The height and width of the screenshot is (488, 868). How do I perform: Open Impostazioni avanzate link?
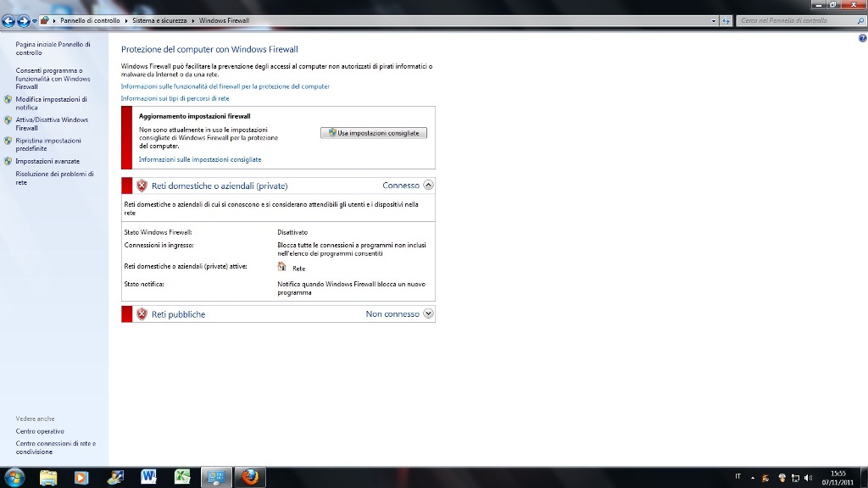47,161
